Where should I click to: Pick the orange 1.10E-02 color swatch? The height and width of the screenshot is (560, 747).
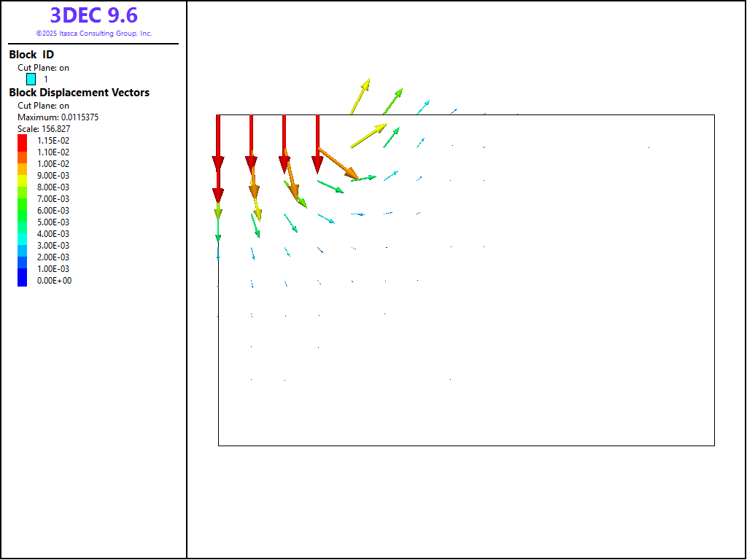[23, 152]
